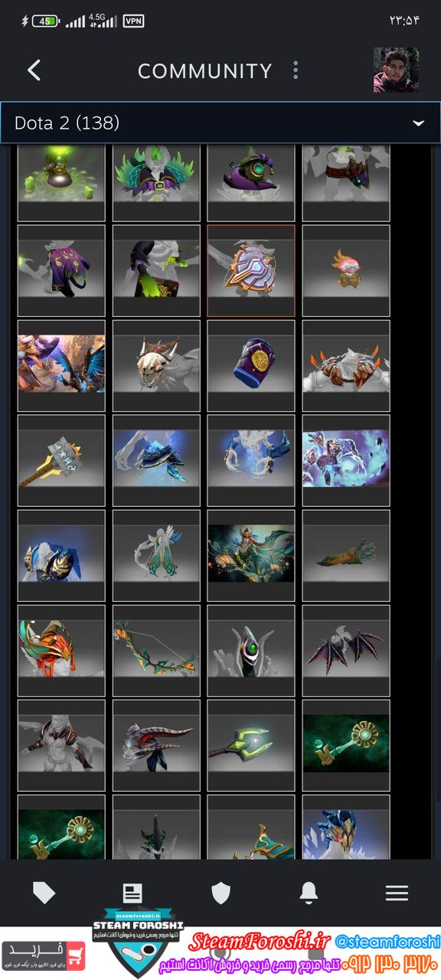Tap the @steamforoshi handle link
441x980 pixels.
tap(388, 940)
